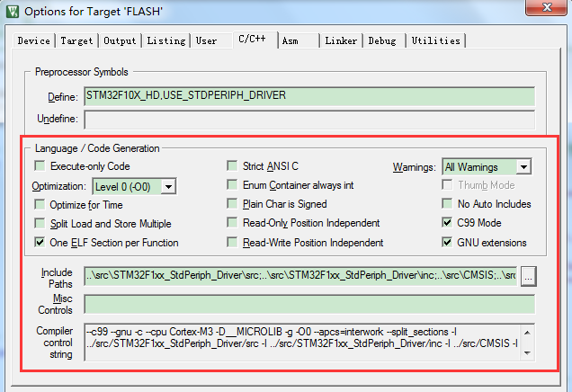Screen dimensions: 572x392
Task: Switch to the Listing tab
Action: pyautogui.click(x=166, y=40)
